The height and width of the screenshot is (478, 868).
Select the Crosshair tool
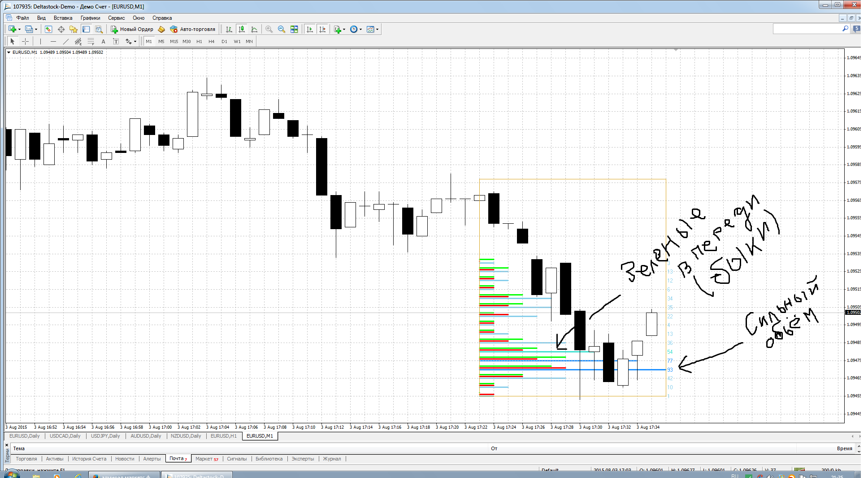[x=26, y=41]
